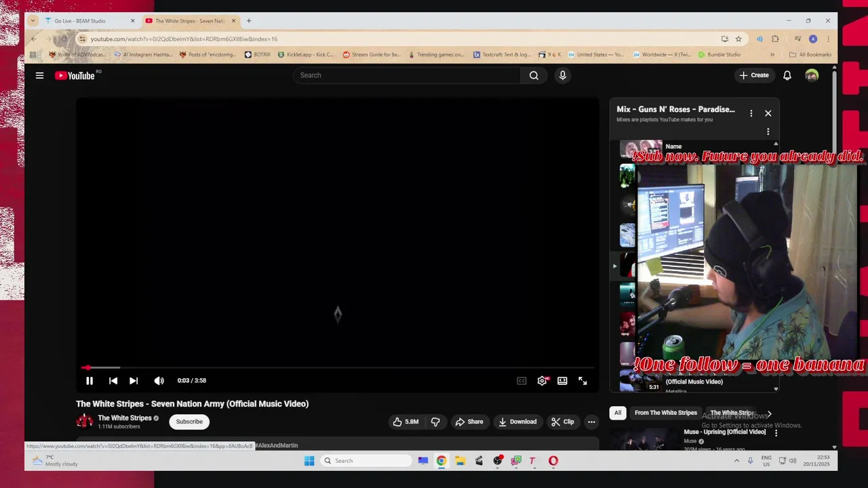Close the Go Live - BEAM Studio tab
868x488 pixels.
[132, 21]
